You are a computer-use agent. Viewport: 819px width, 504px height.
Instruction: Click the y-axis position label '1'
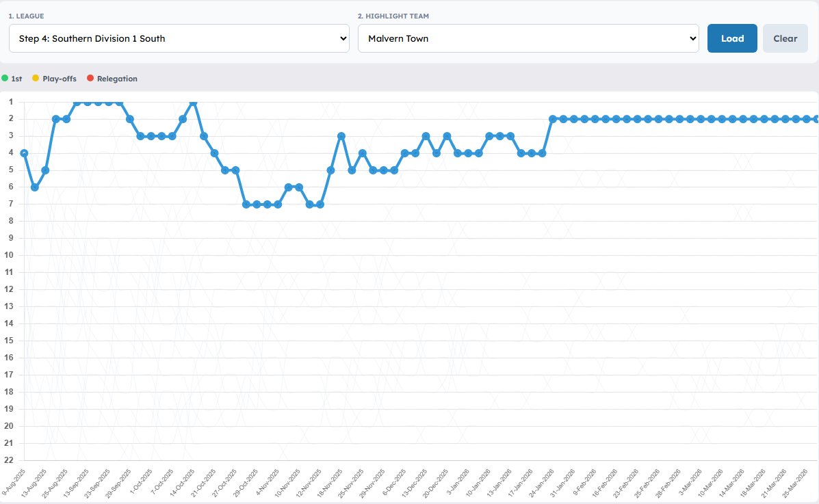[x=11, y=102]
